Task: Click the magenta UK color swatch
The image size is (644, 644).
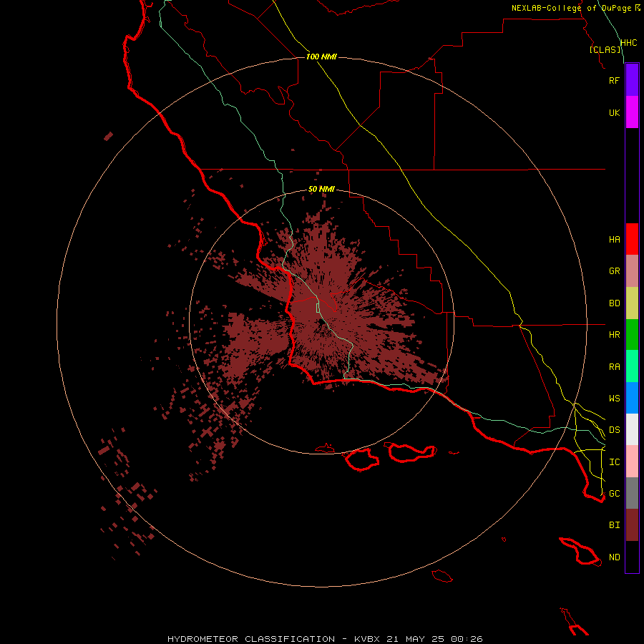Action: click(632, 112)
